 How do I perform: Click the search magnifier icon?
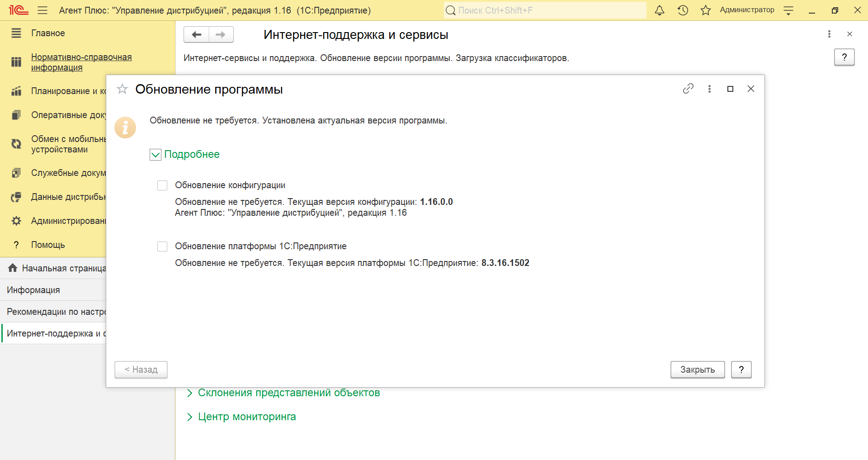click(x=450, y=10)
